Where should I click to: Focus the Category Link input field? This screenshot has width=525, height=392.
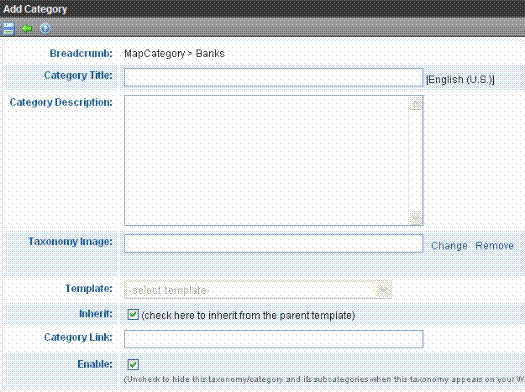274,339
